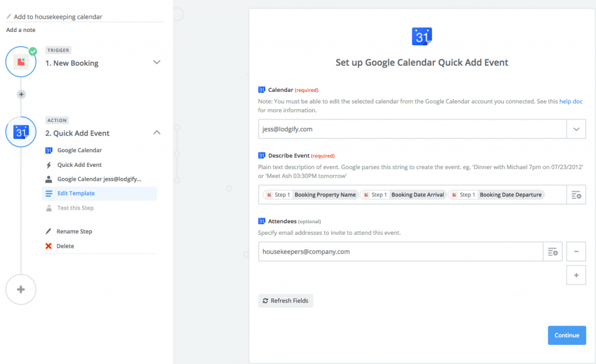Click the 'Set up Google Calendar Quick Add Event' heading
The height and width of the screenshot is (364, 596).
click(x=422, y=63)
